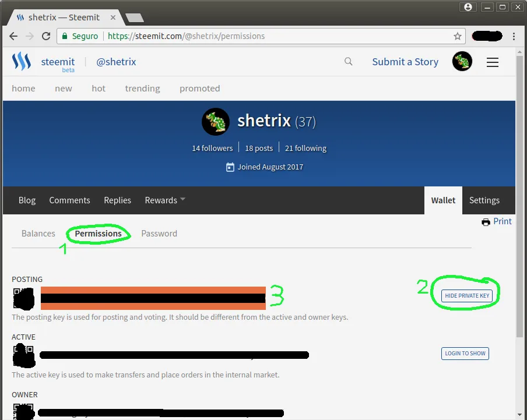
Task: Switch to the Wallet tab
Action: point(443,200)
